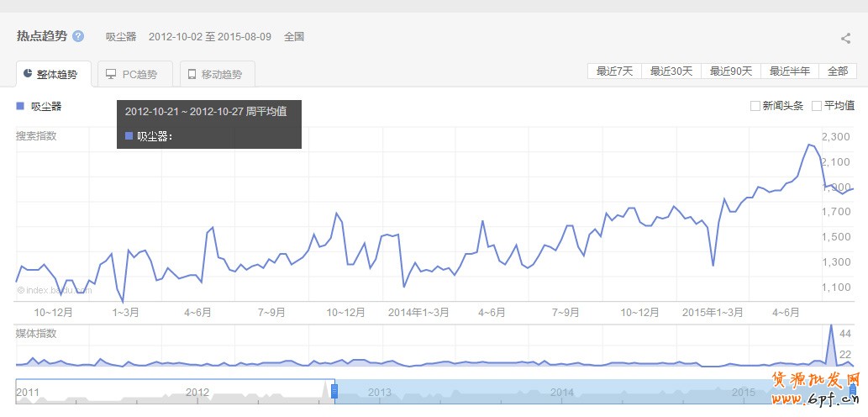Viewport: 868px width, 417px height.
Task: Show the 最近90天 data range
Action: 730,71
